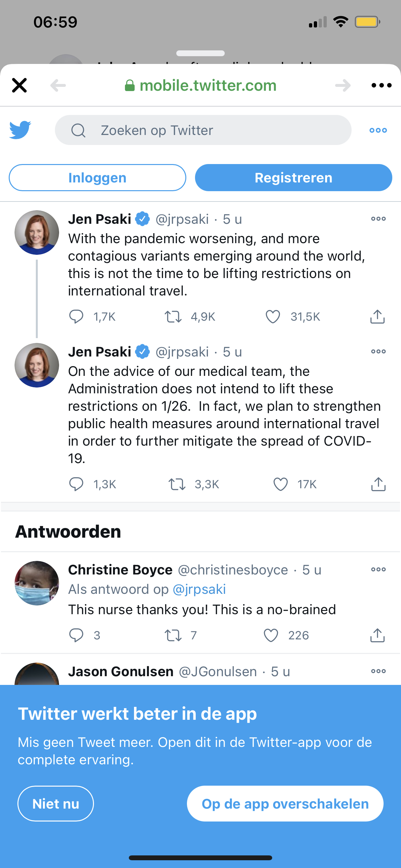Viewport: 401px width, 868px height.
Task: Dismiss app banner with Niet nu
Action: pyautogui.click(x=56, y=804)
